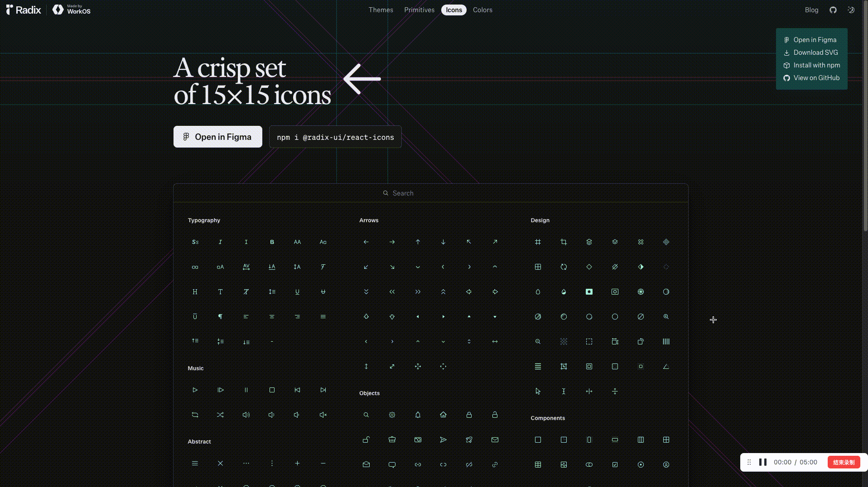Click the zoom-in icon in Design
This screenshot has height=487, width=868.
[666, 317]
